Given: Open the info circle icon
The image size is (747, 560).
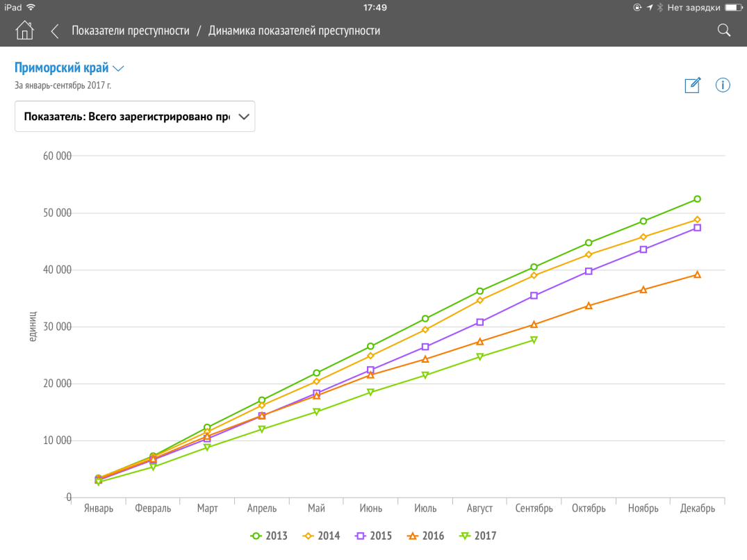Looking at the screenshot, I should click(x=723, y=85).
